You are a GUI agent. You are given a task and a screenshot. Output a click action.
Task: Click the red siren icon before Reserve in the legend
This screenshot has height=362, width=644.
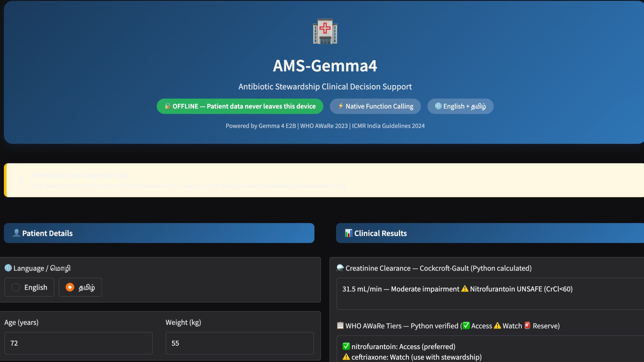click(x=527, y=326)
